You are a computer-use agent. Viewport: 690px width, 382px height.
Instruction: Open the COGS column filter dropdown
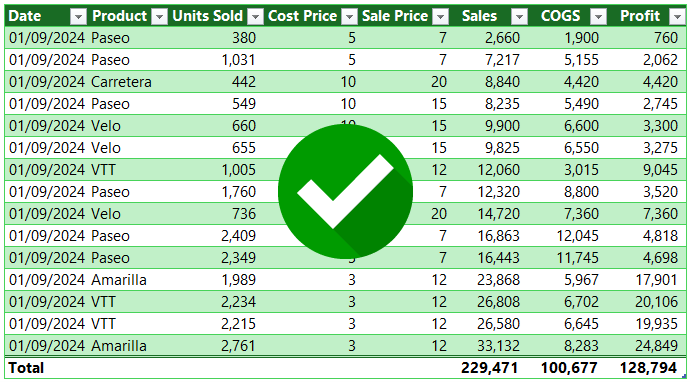click(x=598, y=17)
